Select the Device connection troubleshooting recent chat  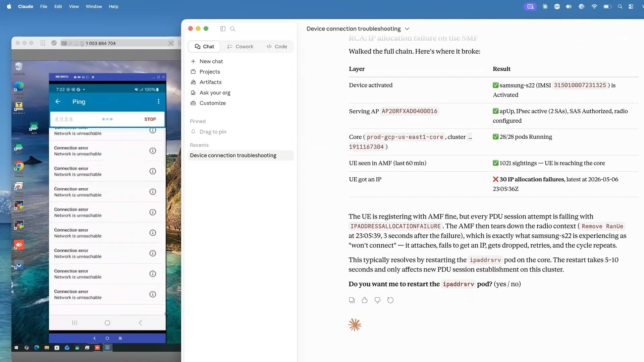pyautogui.click(x=240, y=156)
